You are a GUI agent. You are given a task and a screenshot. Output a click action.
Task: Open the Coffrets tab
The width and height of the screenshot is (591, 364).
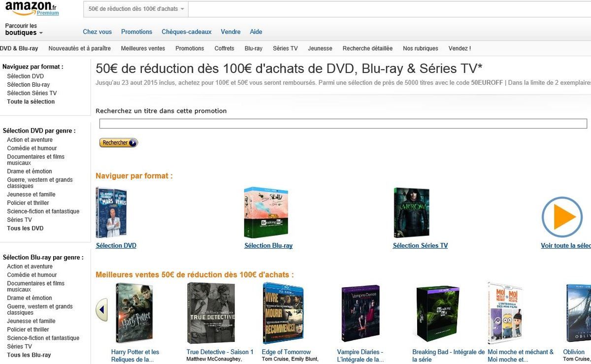click(x=224, y=48)
